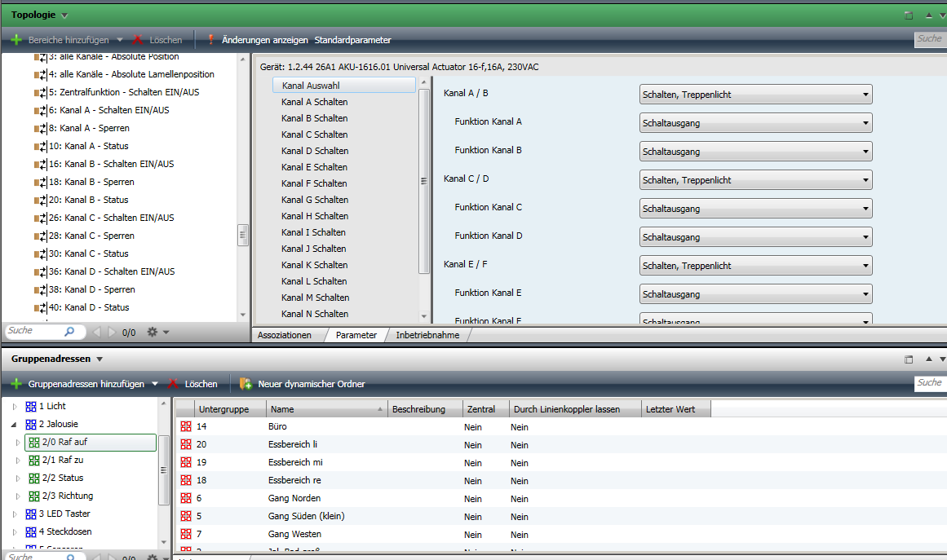Select the 36: Kanal D - Schalten EIN/AUS object
Screen dimensions: 947x560
112,271
